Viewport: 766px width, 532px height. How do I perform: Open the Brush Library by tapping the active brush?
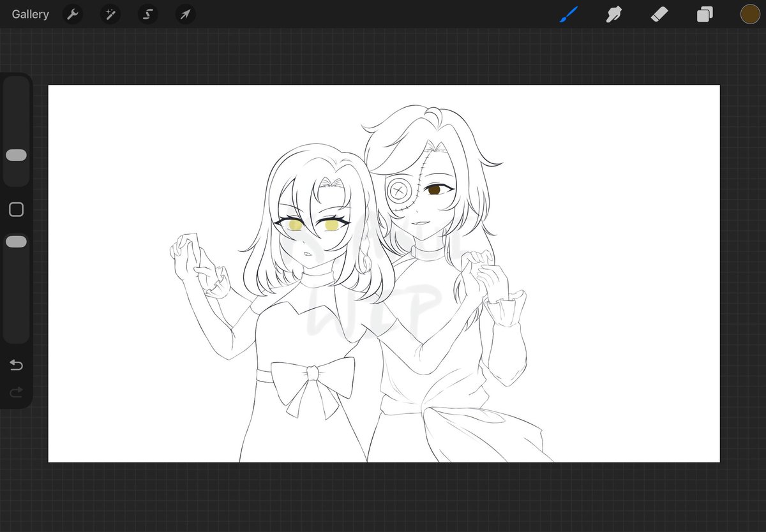[569, 14]
